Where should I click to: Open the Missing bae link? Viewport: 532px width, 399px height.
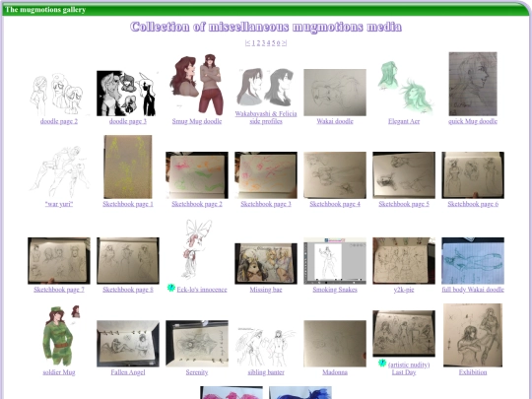point(266,290)
